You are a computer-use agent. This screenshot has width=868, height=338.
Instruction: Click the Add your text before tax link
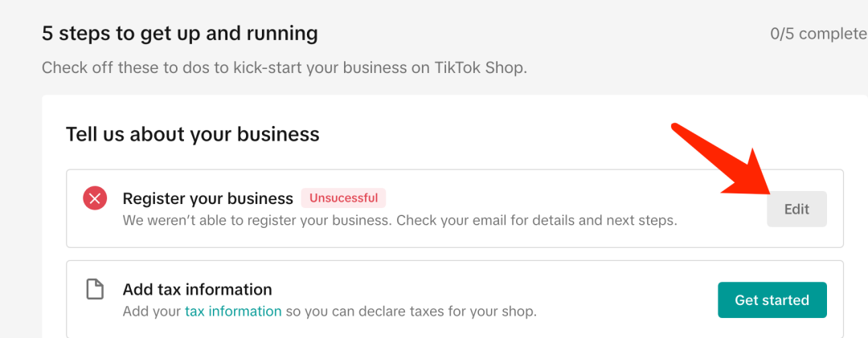(x=152, y=311)
